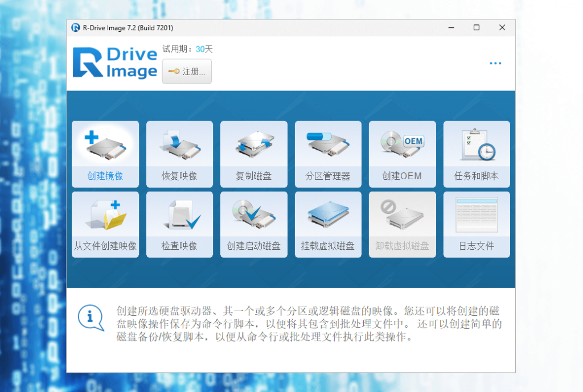The height and width of the screenshot is (392, 583).
Task: Open 创建镜像 (create image) tile
Action: 105,154
